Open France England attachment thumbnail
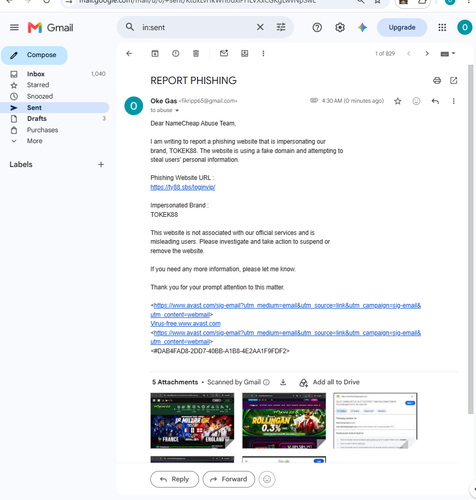Viewport: 476px width, 500px height. tap(192, 421)
